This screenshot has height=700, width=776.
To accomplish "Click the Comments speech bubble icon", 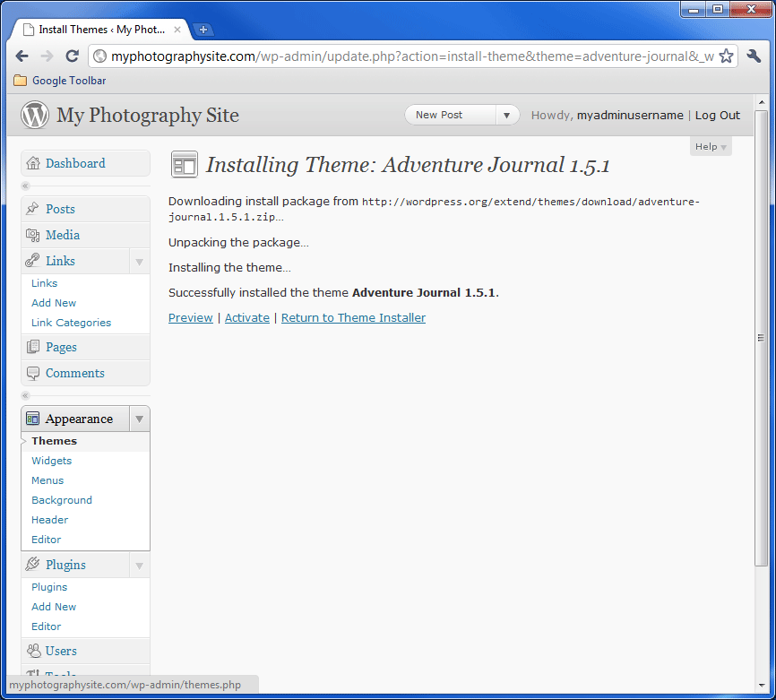I will pos(32,373).
